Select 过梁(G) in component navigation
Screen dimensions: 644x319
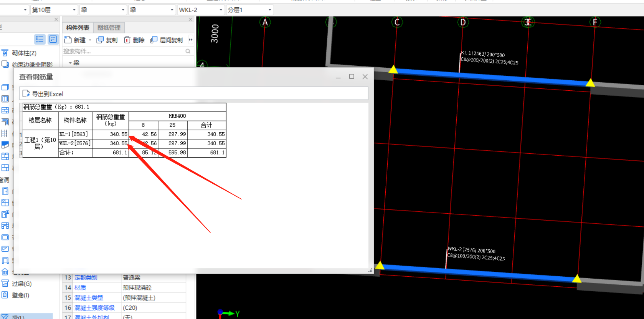point(21,284)
